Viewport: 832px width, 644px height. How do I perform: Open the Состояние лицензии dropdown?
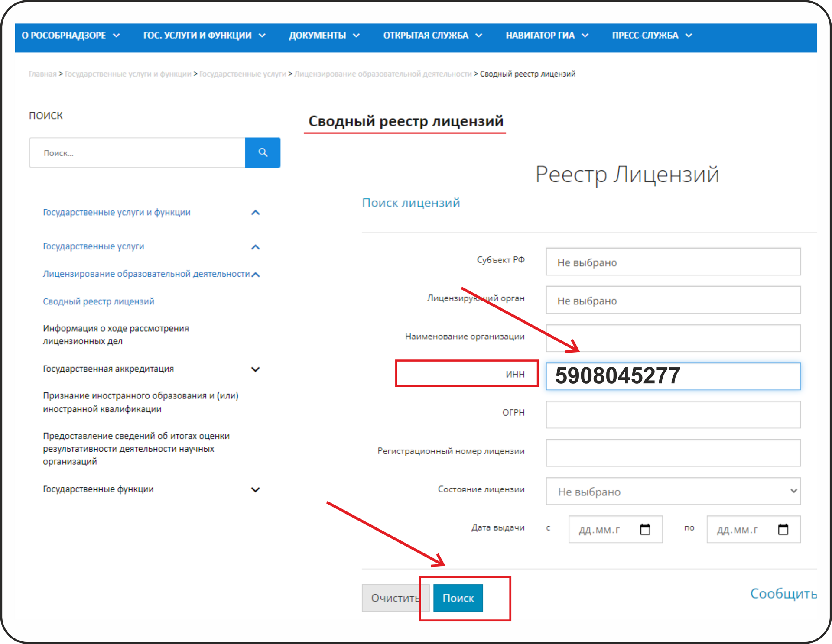673,491
